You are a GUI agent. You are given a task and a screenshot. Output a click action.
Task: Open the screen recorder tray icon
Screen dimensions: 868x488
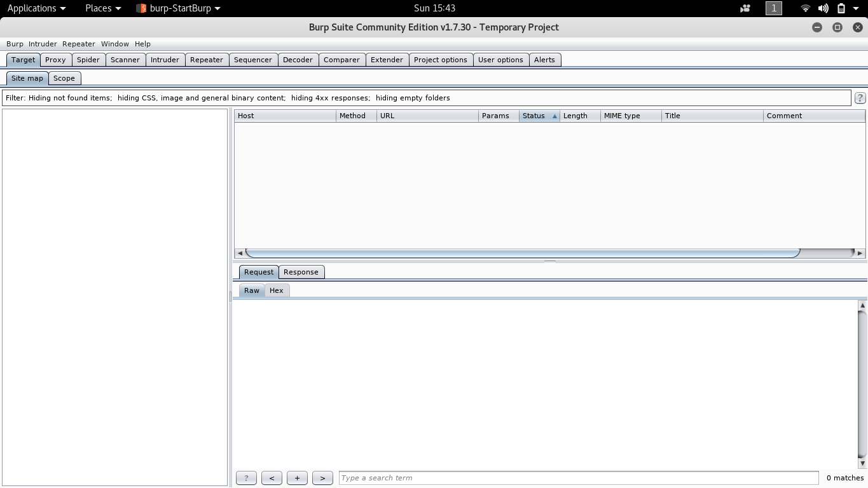(x=745, y=8)
